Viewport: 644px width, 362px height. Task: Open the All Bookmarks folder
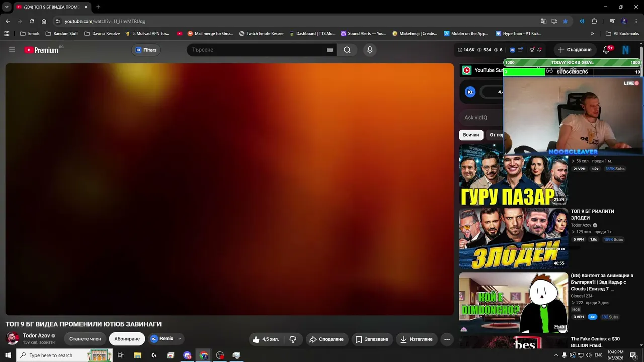622,33
